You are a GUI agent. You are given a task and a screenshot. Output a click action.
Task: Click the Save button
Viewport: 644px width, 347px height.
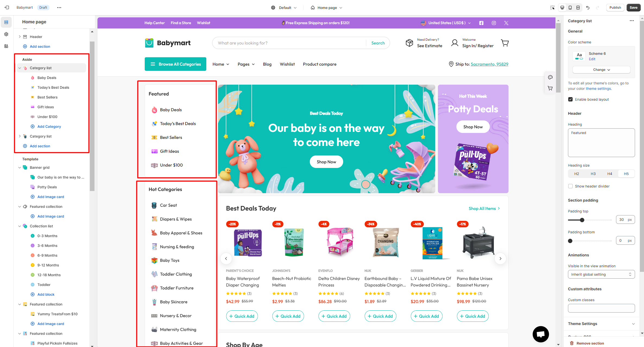[633, 8]
